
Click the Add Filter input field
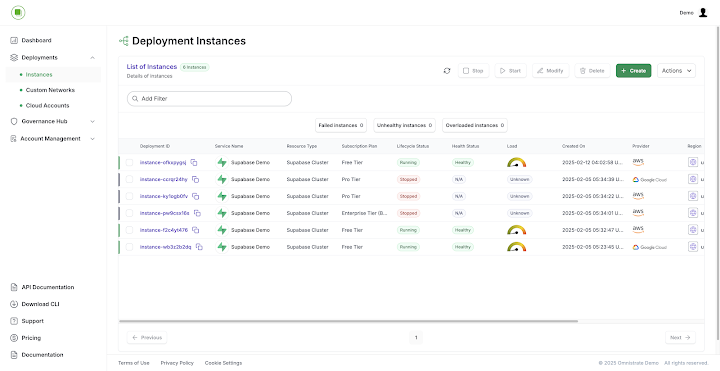[x=209, y=99]
